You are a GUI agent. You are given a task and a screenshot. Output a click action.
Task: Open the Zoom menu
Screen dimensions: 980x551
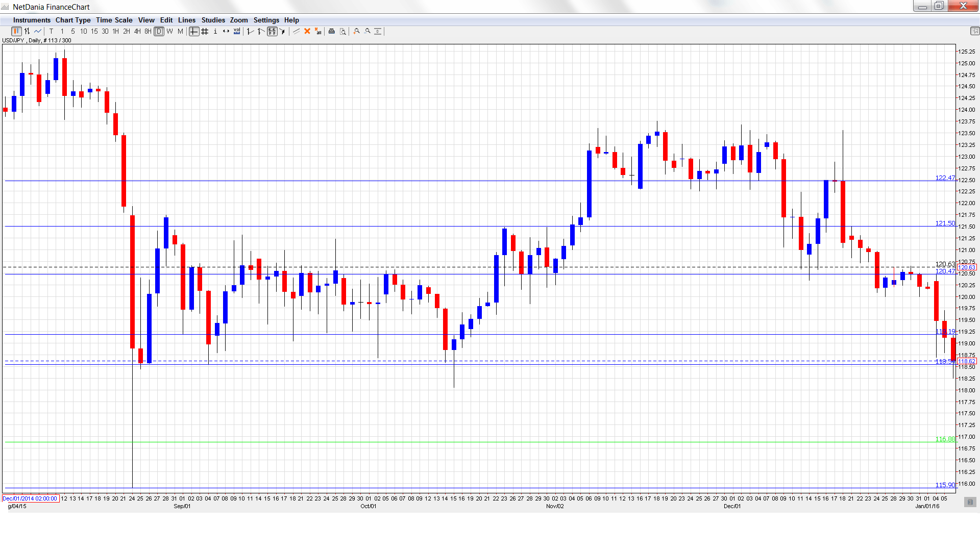(239, 20)
